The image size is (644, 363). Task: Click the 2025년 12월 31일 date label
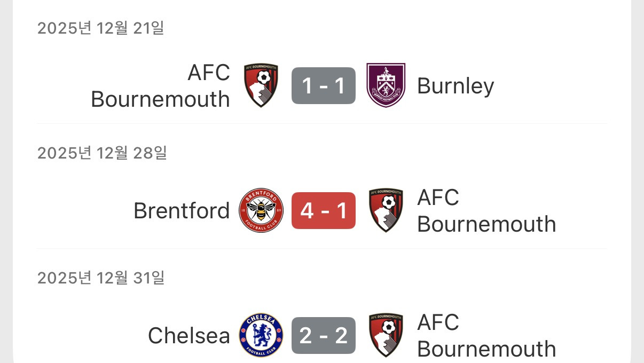101,278
